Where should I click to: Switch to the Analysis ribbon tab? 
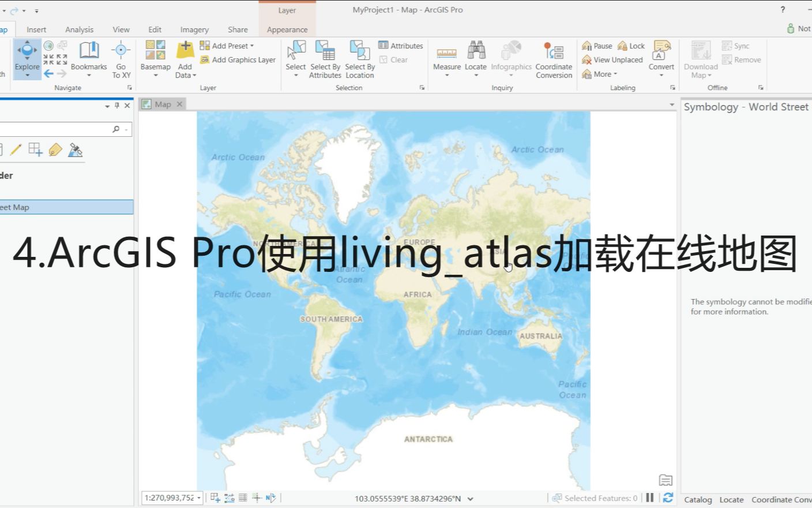[79, 29]
